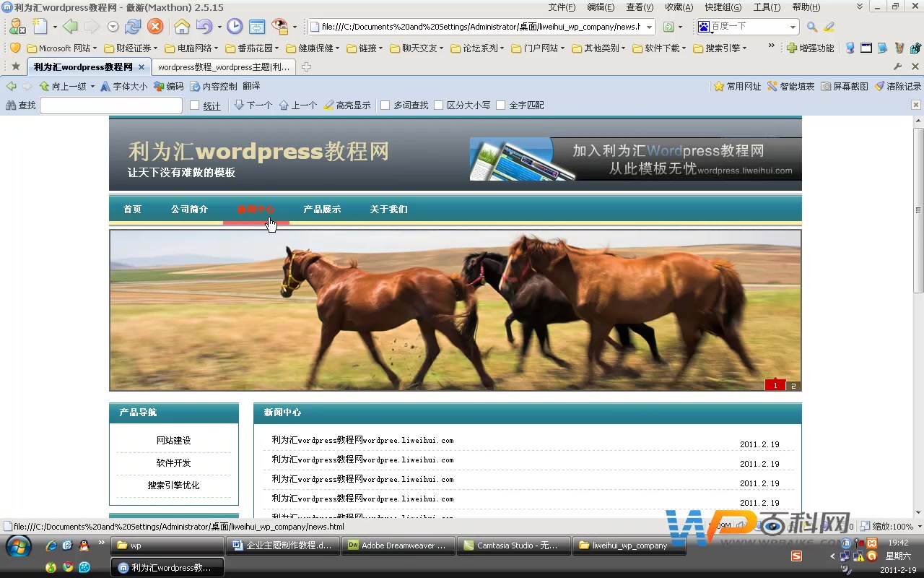The width and height of the screenshot is (924, 578).
Task: Enable 全字匹配 whole-word matching
Action: tap(500, 105)
